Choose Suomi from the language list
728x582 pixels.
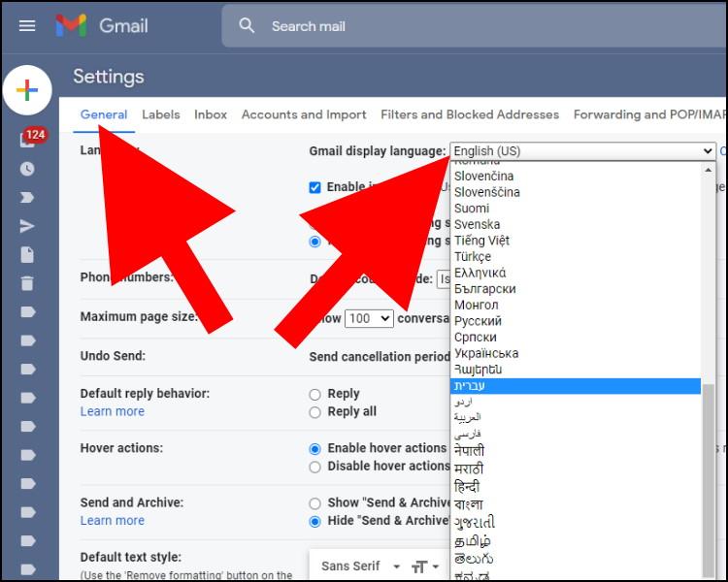(576, 209)
